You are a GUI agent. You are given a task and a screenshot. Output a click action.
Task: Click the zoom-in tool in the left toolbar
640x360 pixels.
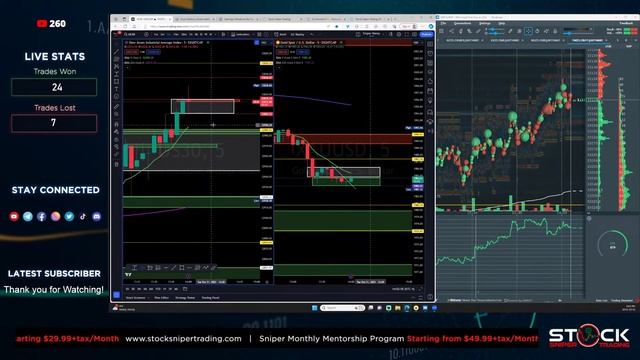(x=116, y=114)
